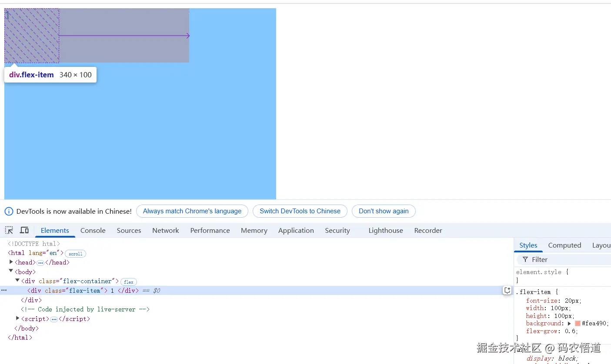Viewport: 611px width, 364px height.
Task: Select the html lang="en" element row
Action: pyautogui.click(x=36, y=253)
